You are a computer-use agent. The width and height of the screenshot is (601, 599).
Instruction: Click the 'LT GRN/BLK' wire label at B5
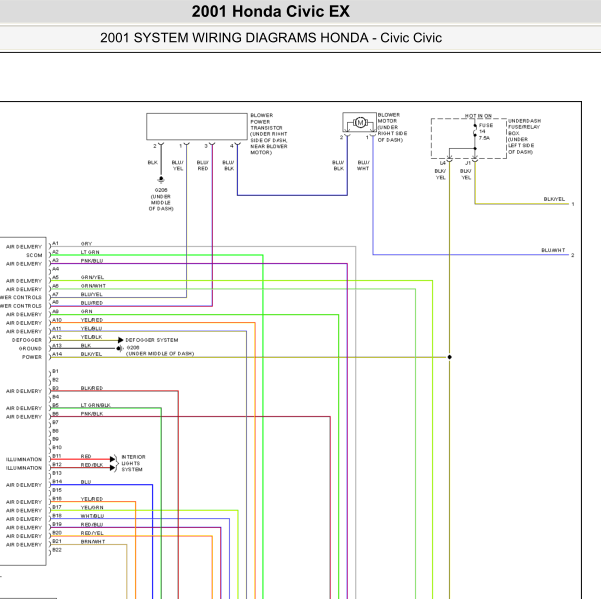tap(96, 405)
